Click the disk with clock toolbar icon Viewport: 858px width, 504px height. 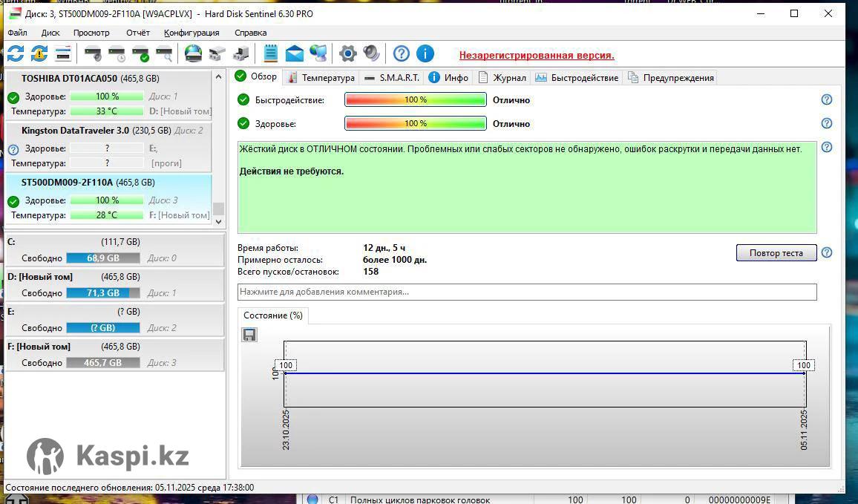pyautogui.click(x=117, y=53)
